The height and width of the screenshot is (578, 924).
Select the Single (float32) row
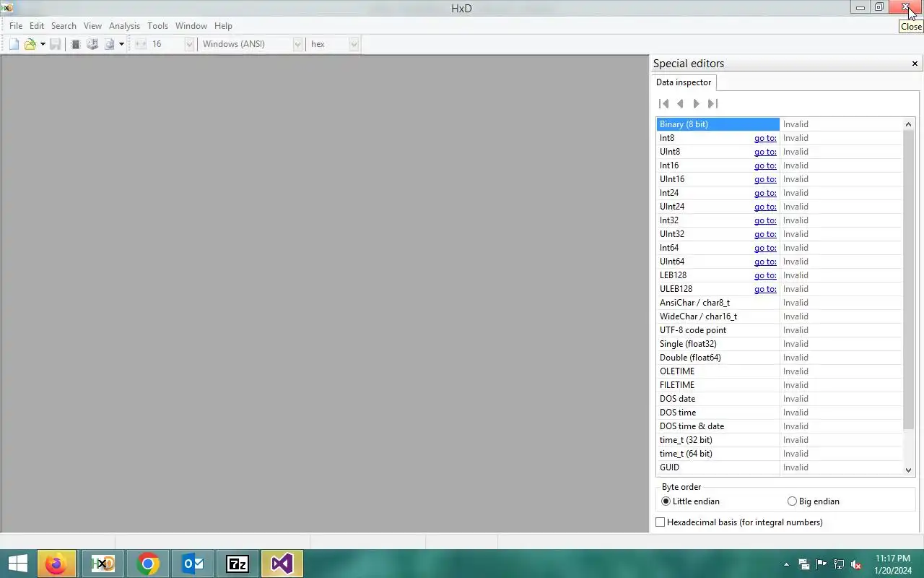pyautogui.click(x=780, y=344)
